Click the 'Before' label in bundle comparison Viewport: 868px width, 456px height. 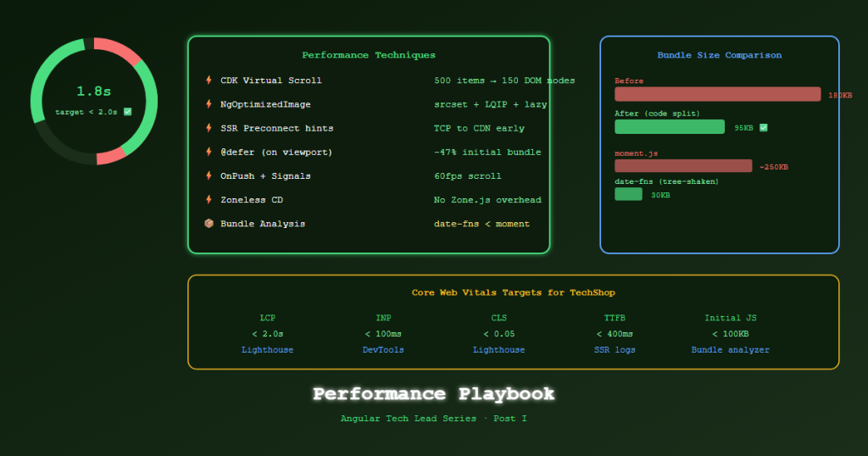[629, 81]
